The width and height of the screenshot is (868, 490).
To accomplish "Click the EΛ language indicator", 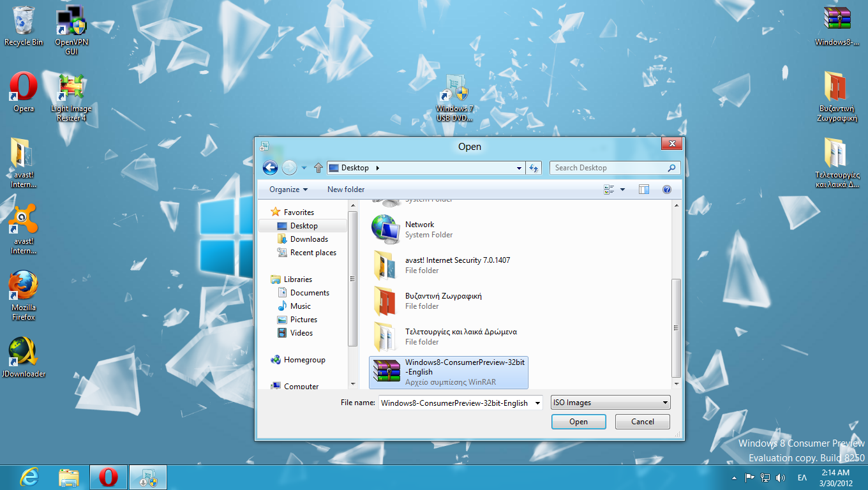I will coord(802,477).
